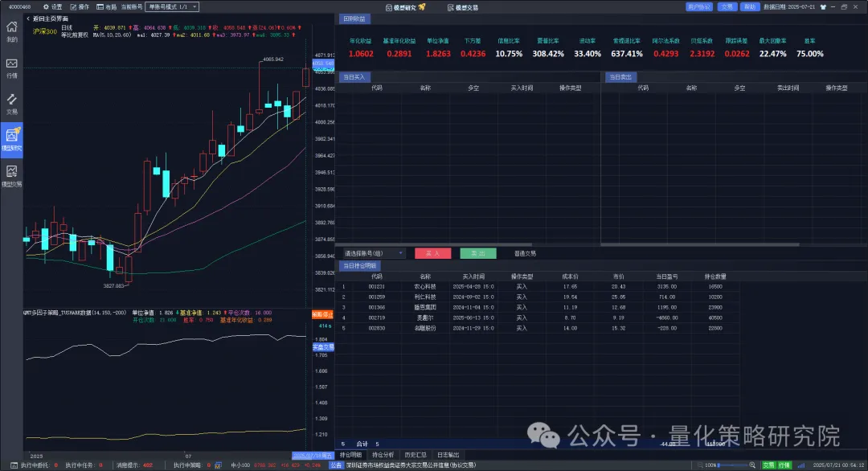This screenshot has width=868, height=471.
Task: Click 卖出时间 header in 当日卖出 table
Action: click(x=788, y=88)
